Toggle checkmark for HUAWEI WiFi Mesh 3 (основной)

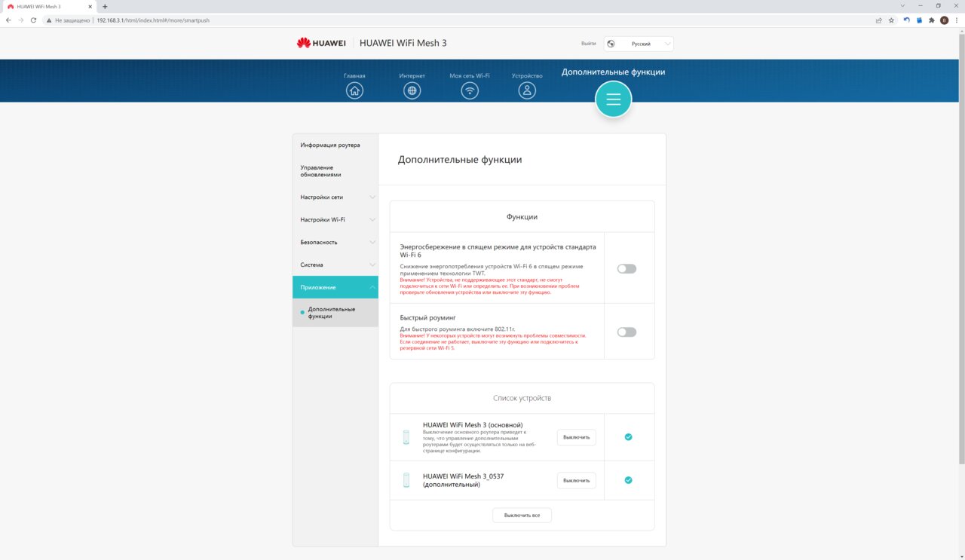(x=628, y=437)
